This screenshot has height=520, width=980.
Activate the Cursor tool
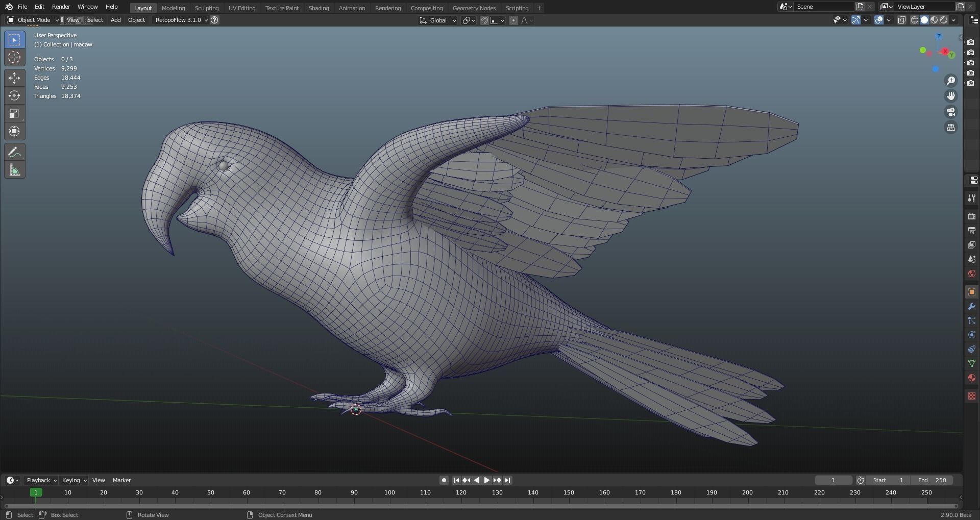coord(14,58)
